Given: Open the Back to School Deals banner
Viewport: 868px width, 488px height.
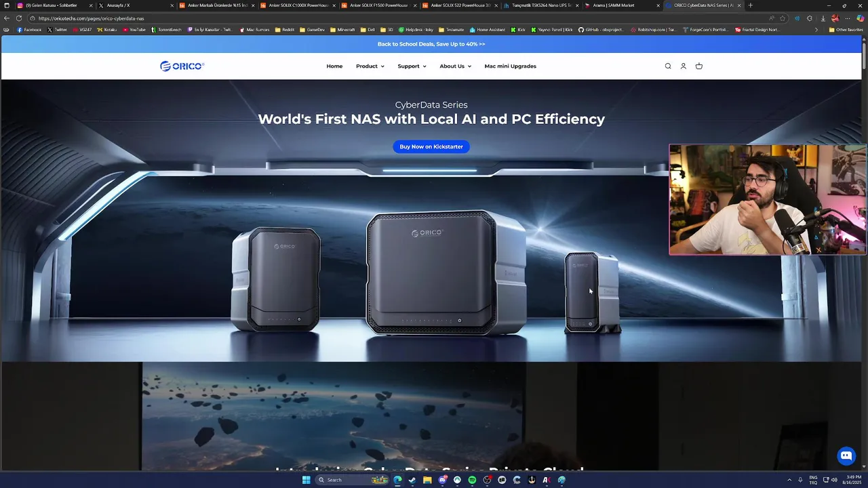Looking at the screenshot, I should coord(431,44).
